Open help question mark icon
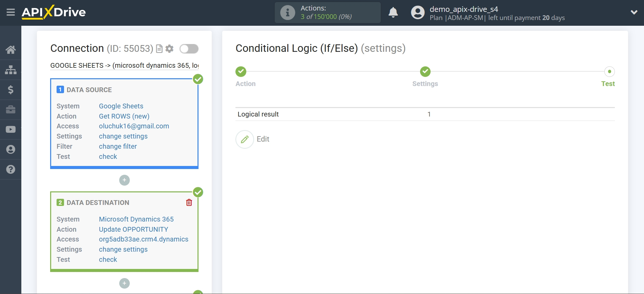 coord(11,169)
